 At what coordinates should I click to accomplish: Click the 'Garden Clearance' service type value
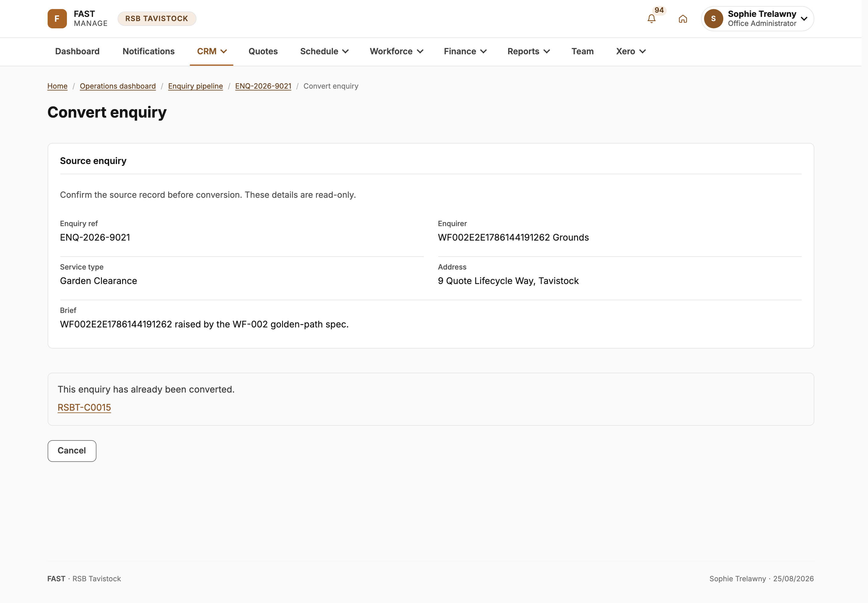(98, 281)
